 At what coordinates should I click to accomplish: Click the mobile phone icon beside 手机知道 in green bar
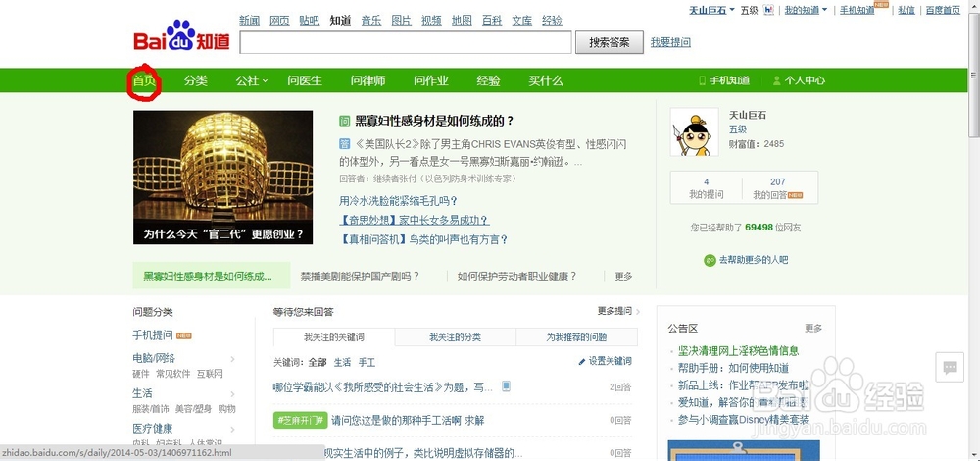703,80
